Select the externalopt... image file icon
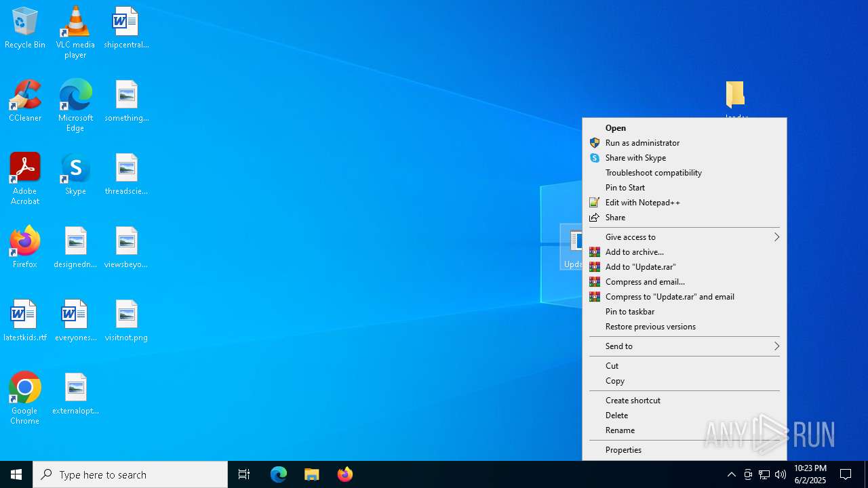This screenshot has width=868, height=488. (75, 394)
